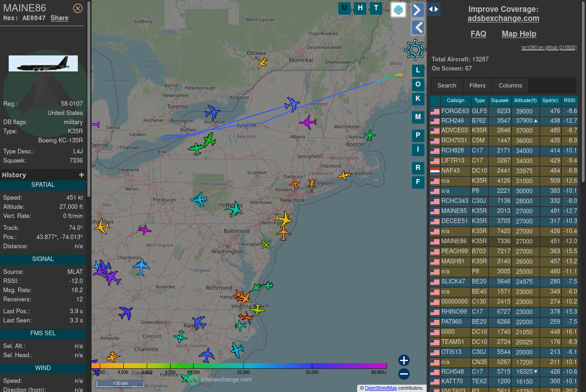Open the Share link for MAINE86

[x=60, y=18]
